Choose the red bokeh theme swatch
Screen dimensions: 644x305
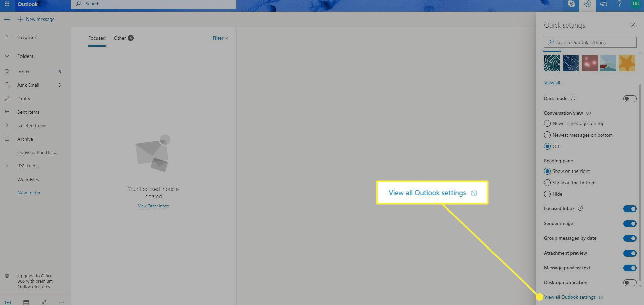pyautogui.click(x=590, y=63)
